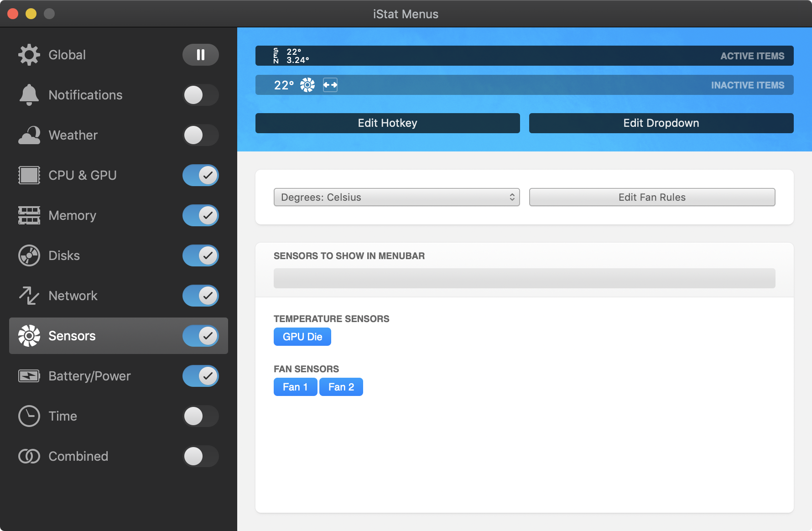Screen dimensions: 812x531
Task: Click the Notifications bell icon
Action: coord(29,95)
